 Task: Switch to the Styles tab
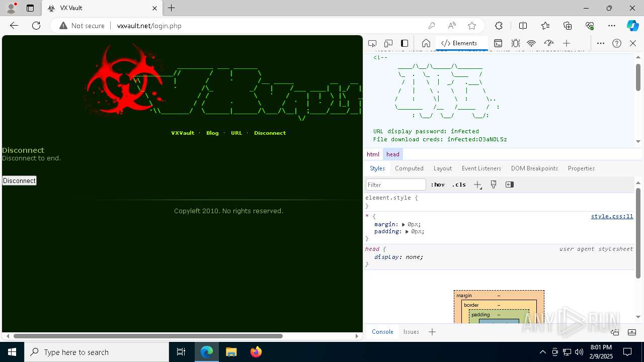click(377, 168)
